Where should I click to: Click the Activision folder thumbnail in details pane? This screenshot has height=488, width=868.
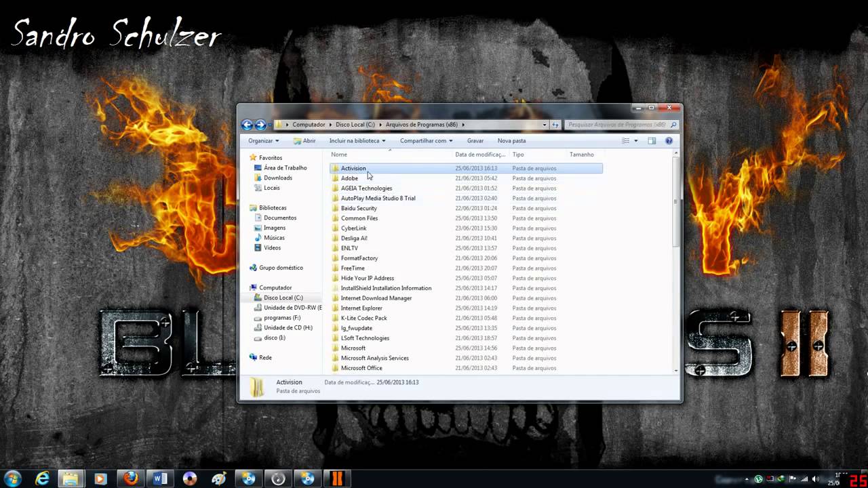click(256, 386)
